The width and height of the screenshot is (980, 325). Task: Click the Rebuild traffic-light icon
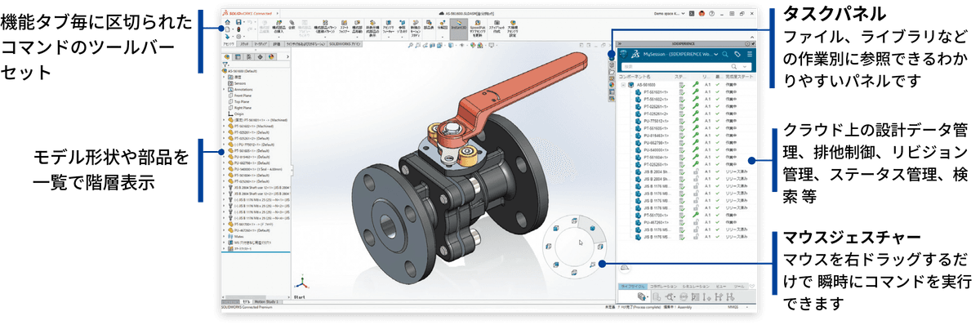point(238,29)
